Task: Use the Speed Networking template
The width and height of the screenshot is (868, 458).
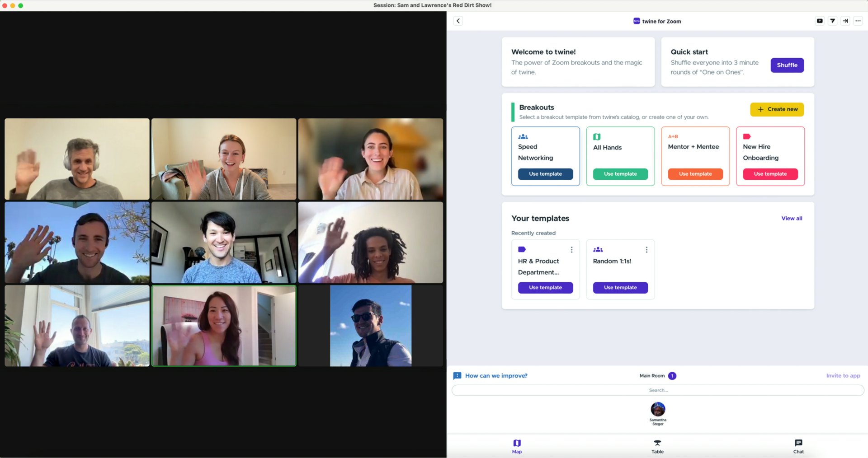Action: tap(545, 174)
